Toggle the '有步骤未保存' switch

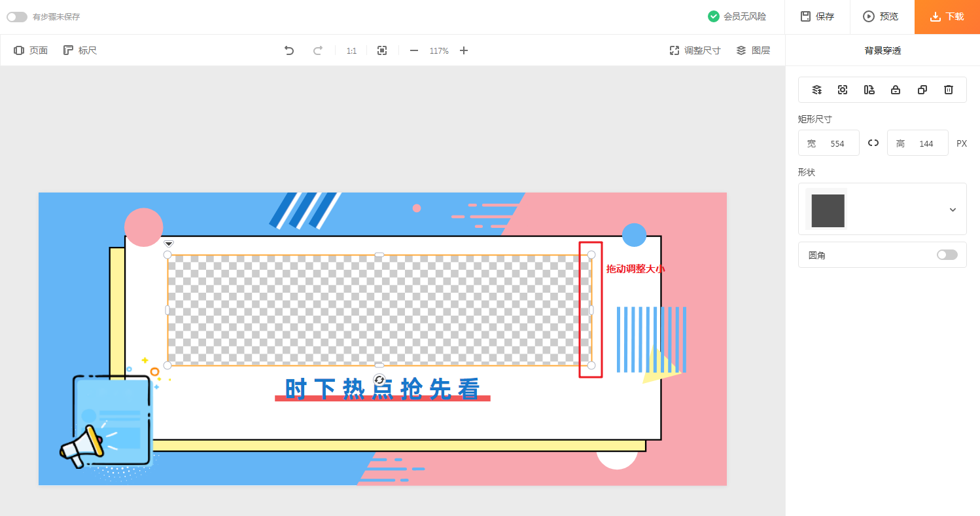coord(17,17)
